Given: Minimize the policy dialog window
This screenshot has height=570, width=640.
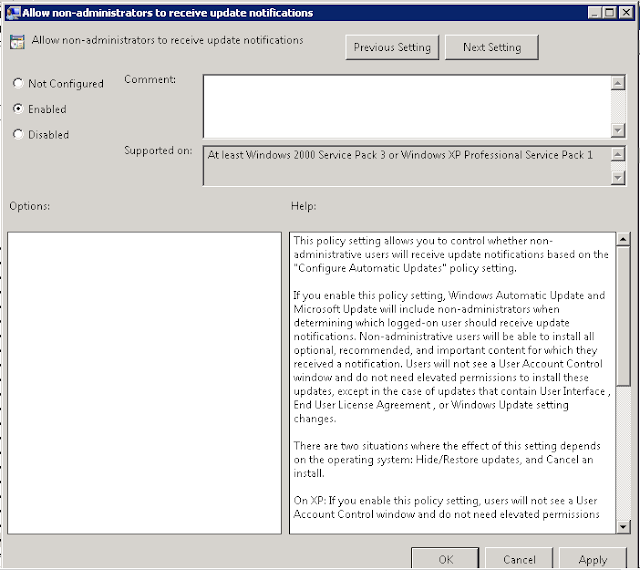Looking at the screenshot, I should click(x=595, y=13).
